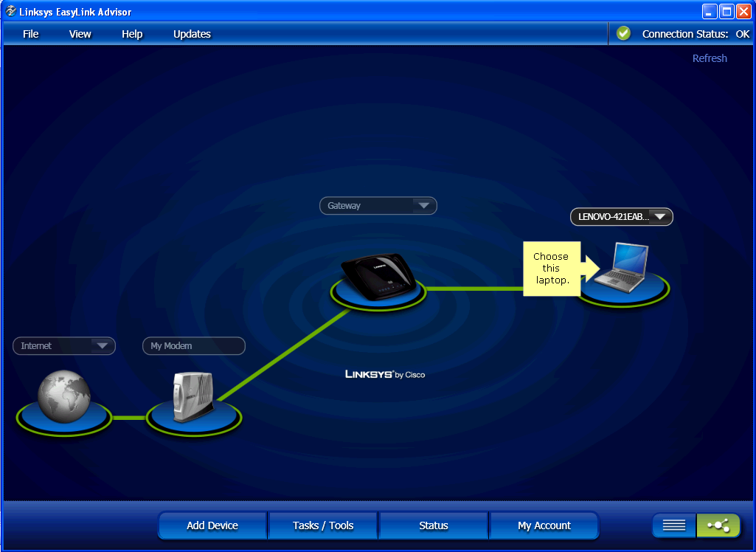Open the My Modem label field
The image size is (756, 552).
193,345
